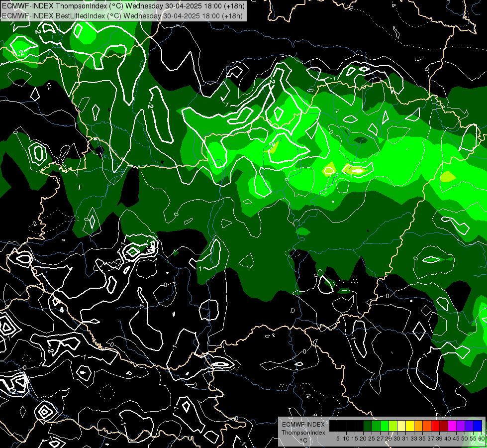
Task: Click the 'ThompsonIndex' label in the legend box
Action: point(303,433)
